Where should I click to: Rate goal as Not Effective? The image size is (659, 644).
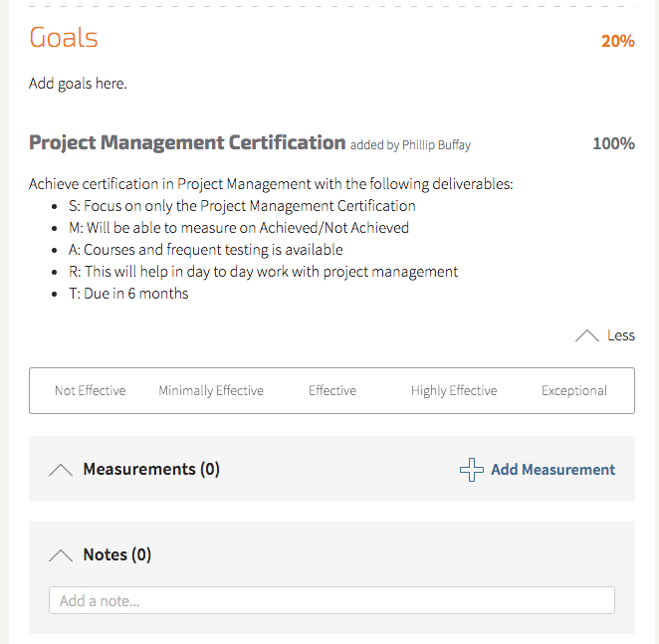tap(91, 390)
